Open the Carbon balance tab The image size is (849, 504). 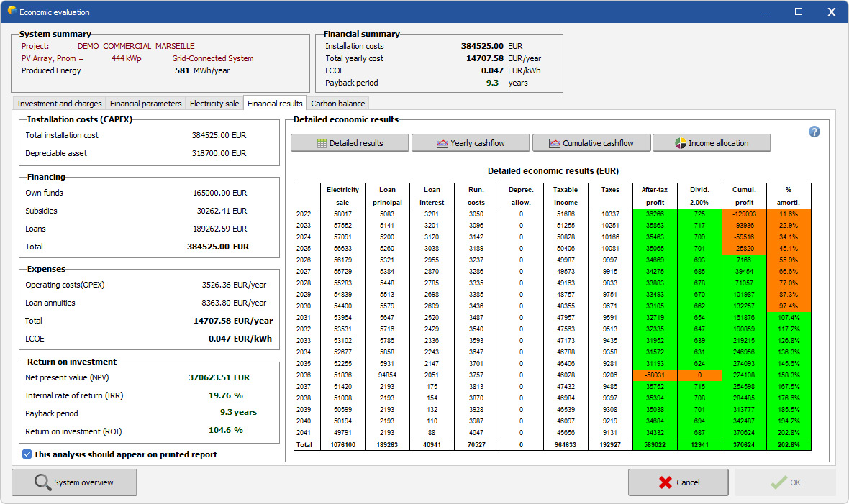click(x=338, y=104)
